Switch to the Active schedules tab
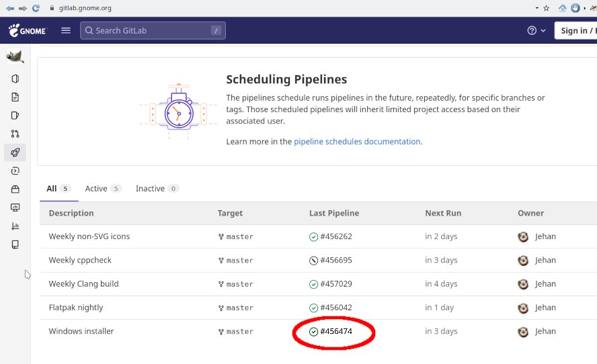597x364 pixels. 102,189
